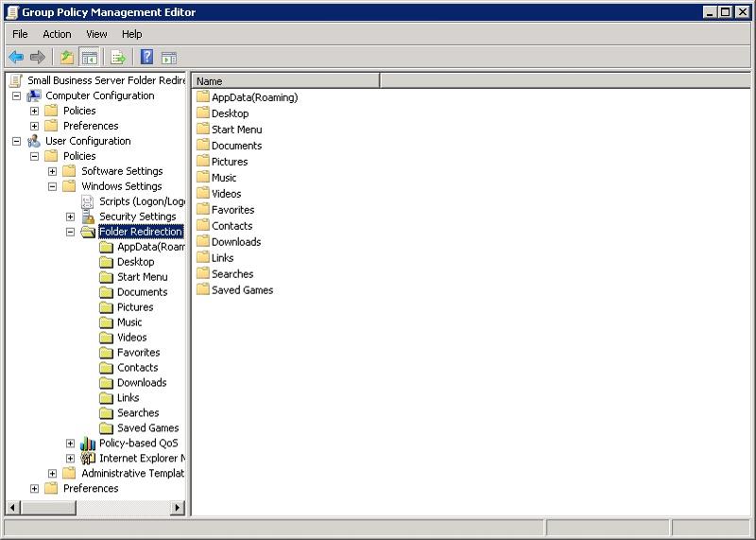Go up one level toolbar icon

[67, 58]
